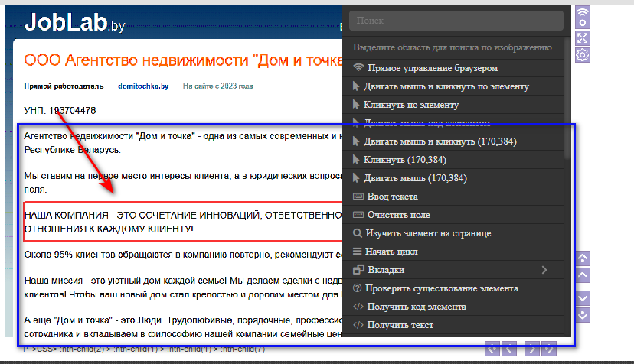Click paragraph starting НАША КОМПАНИЯ - ЭТО СОЧЕТАНИЕ
Image resolution: width=634 pixels, height=364 pixels.
pyautogui.click(x=183, y=222)
